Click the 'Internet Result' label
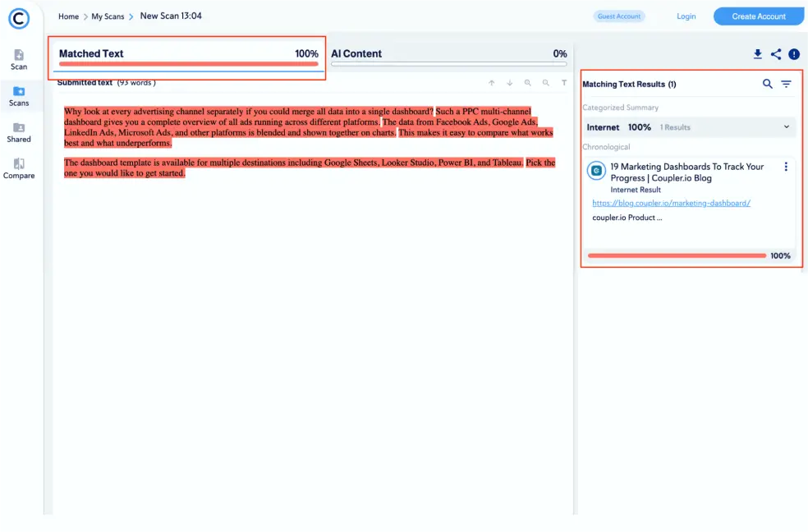 (x=636, y=190)
